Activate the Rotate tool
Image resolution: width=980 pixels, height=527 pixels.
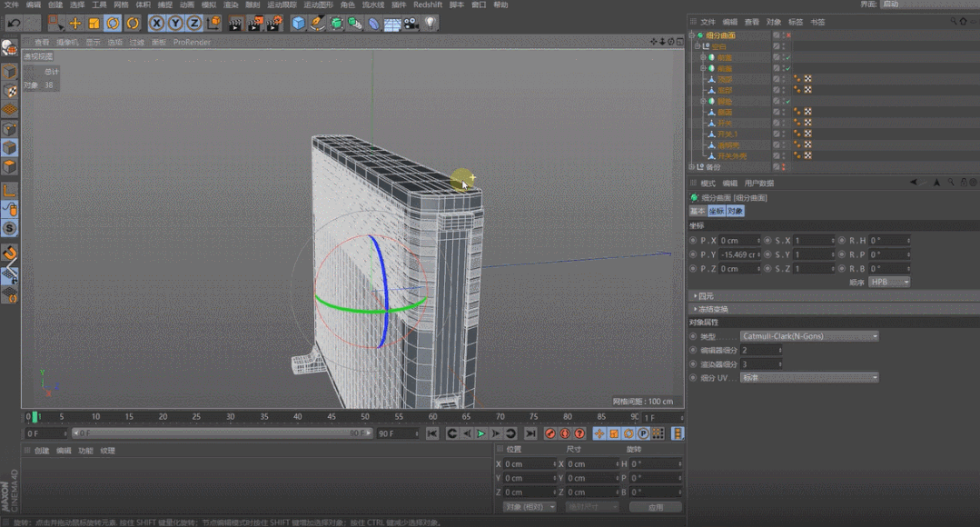pyautogui.click(x=113, y=23)
